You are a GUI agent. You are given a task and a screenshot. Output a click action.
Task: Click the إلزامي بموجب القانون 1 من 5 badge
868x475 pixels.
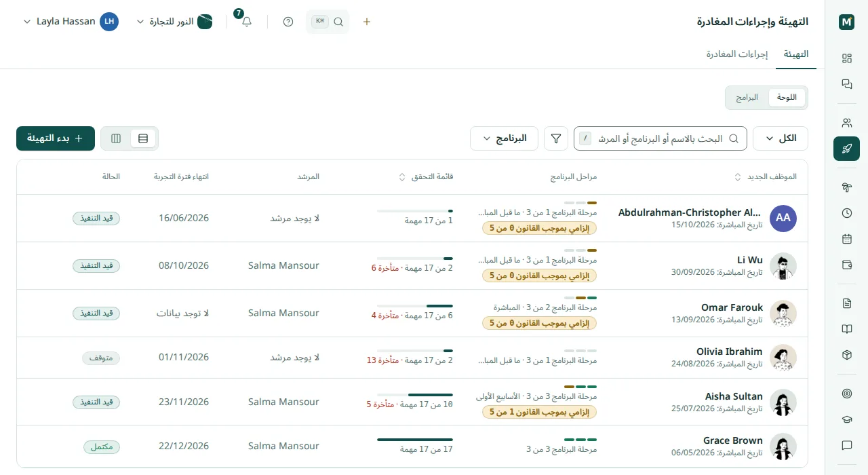[x=540, y=412]
